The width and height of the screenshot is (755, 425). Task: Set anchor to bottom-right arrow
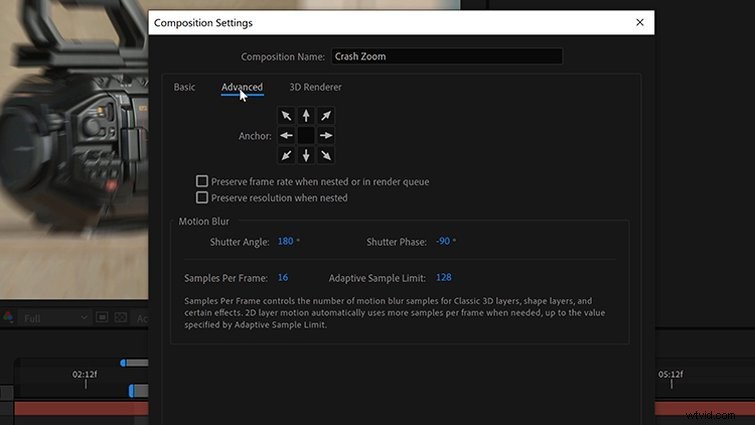point(325,155)
